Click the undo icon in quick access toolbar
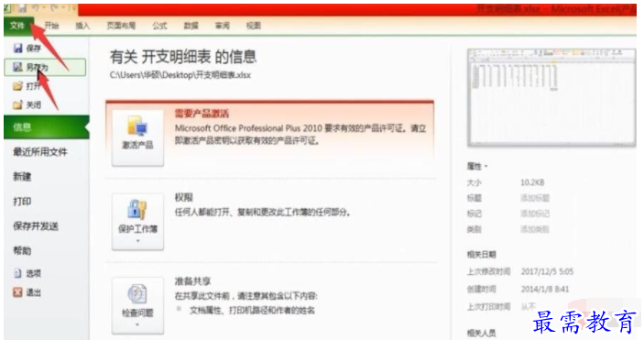 click(x=36, y=8)
